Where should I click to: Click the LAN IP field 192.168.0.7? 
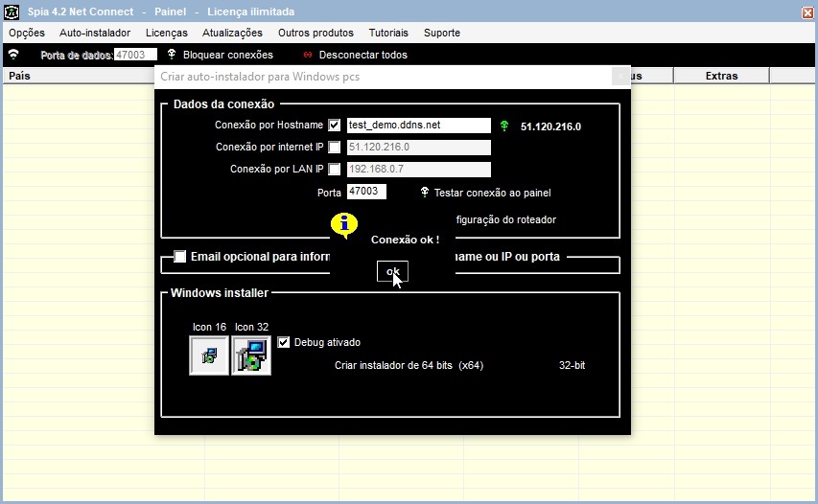click(419, 169)
